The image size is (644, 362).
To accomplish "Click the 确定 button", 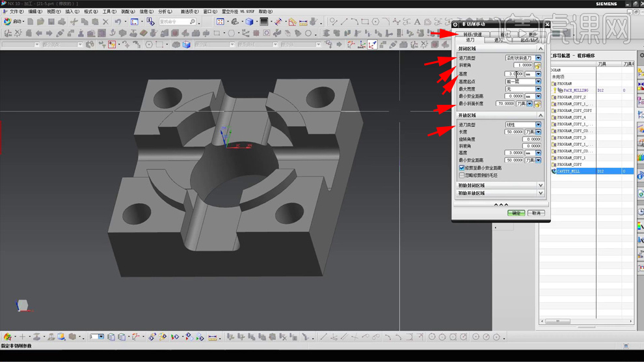I will 516,213.
